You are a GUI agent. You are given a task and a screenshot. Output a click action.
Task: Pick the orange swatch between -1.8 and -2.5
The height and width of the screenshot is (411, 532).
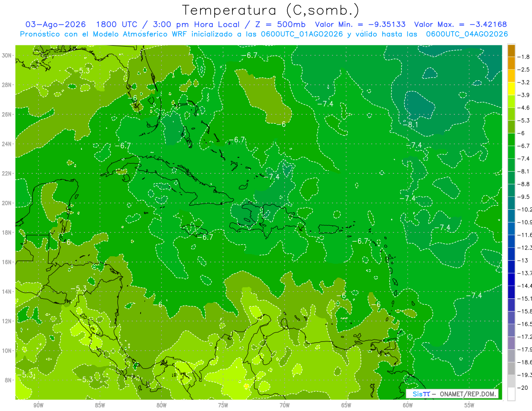[x=511, y=63]
